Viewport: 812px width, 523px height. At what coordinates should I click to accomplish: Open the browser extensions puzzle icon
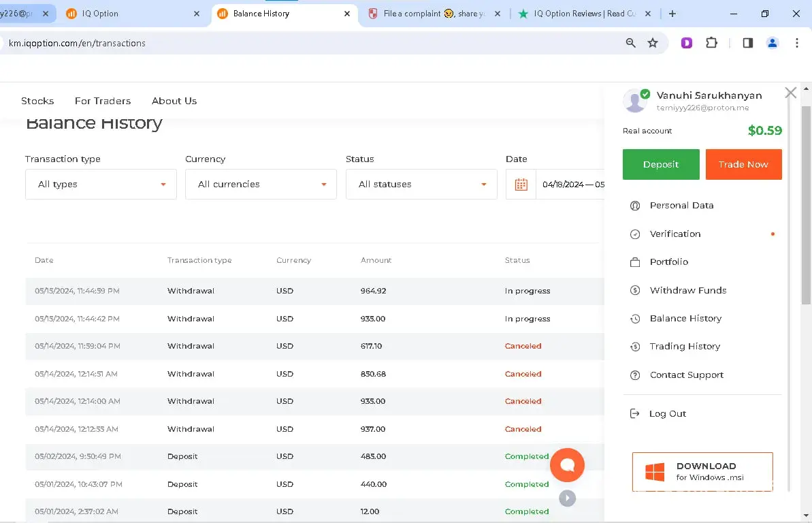[x=711, y=43]
